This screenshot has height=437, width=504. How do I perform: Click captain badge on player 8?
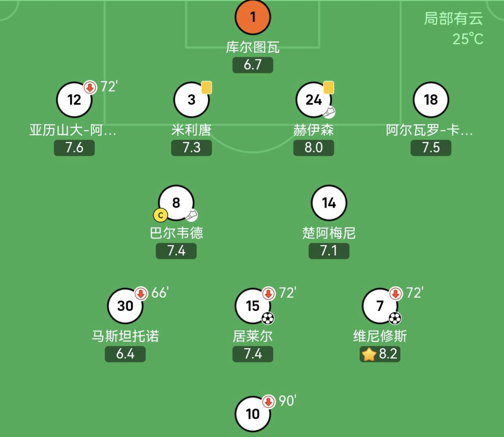[161, 215]
